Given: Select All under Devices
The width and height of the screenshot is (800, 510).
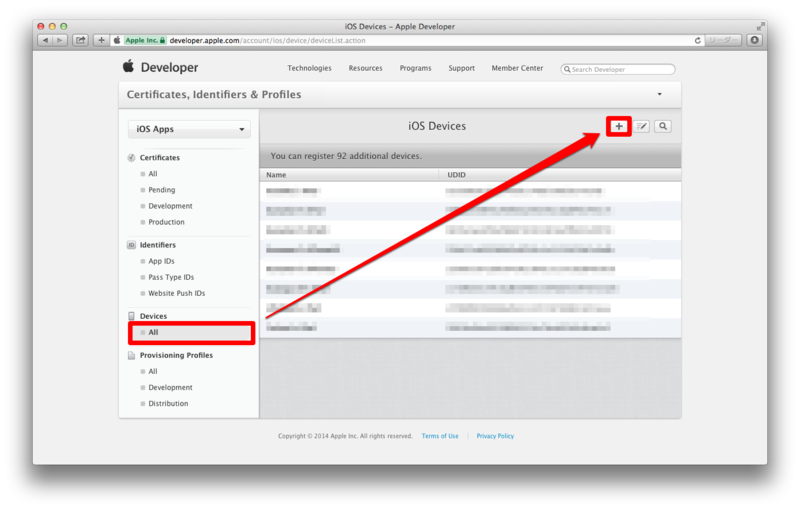Looking at the screenshot, I should (x=191, y=333).
